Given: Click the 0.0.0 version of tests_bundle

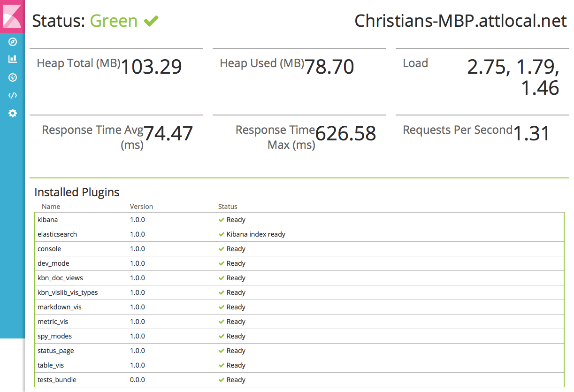Looking at the screenshot, I should (138, 380).
